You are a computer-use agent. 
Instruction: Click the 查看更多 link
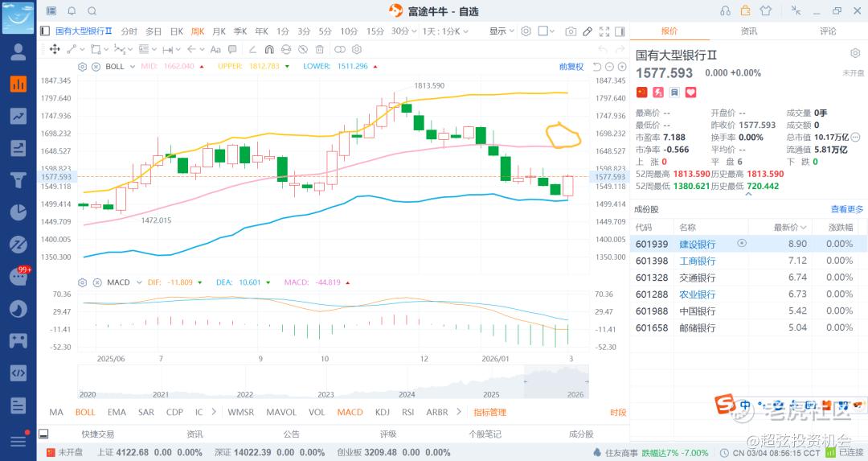[846, 209]
